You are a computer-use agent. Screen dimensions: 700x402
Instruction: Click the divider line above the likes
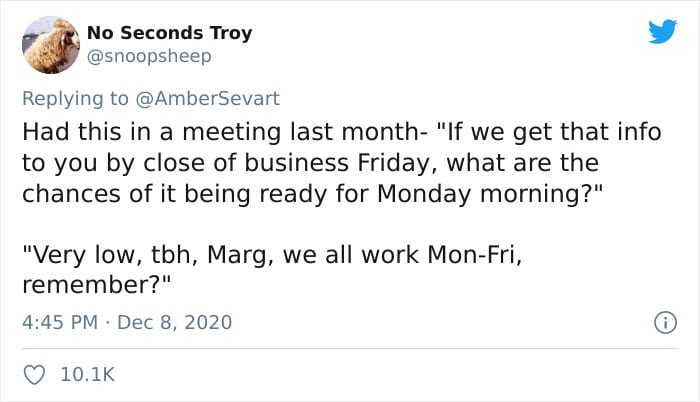point(350,348)
